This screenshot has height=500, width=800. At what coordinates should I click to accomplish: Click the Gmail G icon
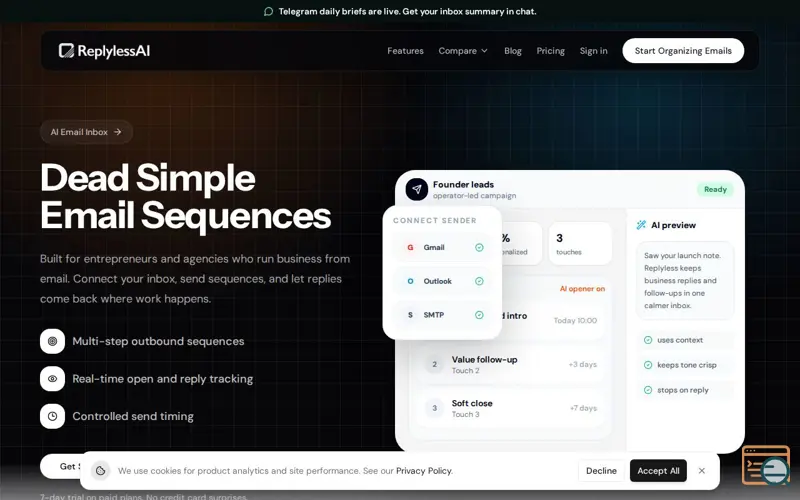[410, 247]
